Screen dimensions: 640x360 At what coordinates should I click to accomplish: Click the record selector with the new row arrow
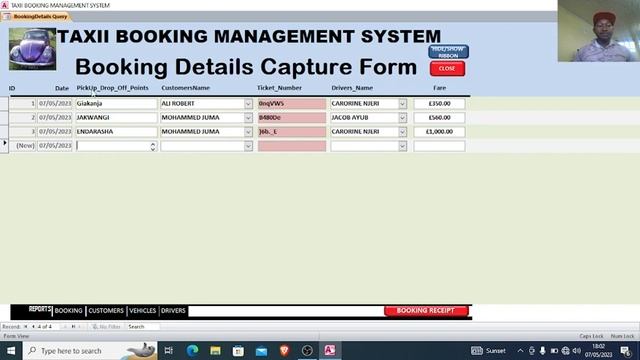(x=4, y=146)
